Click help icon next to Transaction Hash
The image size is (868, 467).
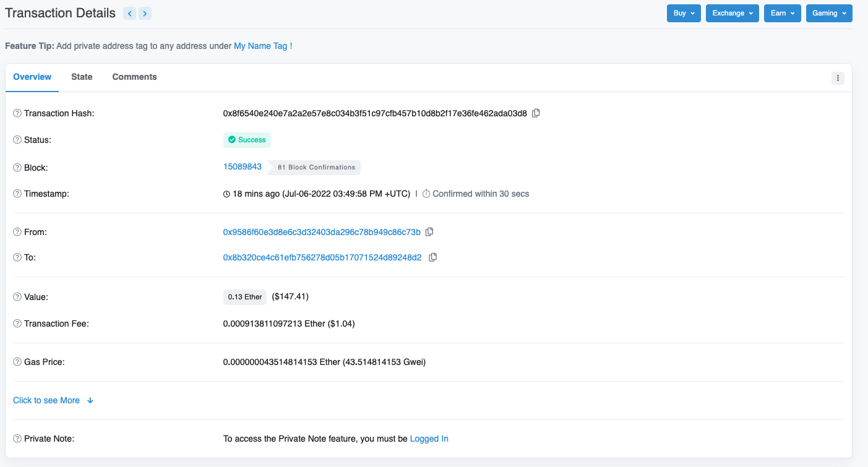(x=17, y=114)
